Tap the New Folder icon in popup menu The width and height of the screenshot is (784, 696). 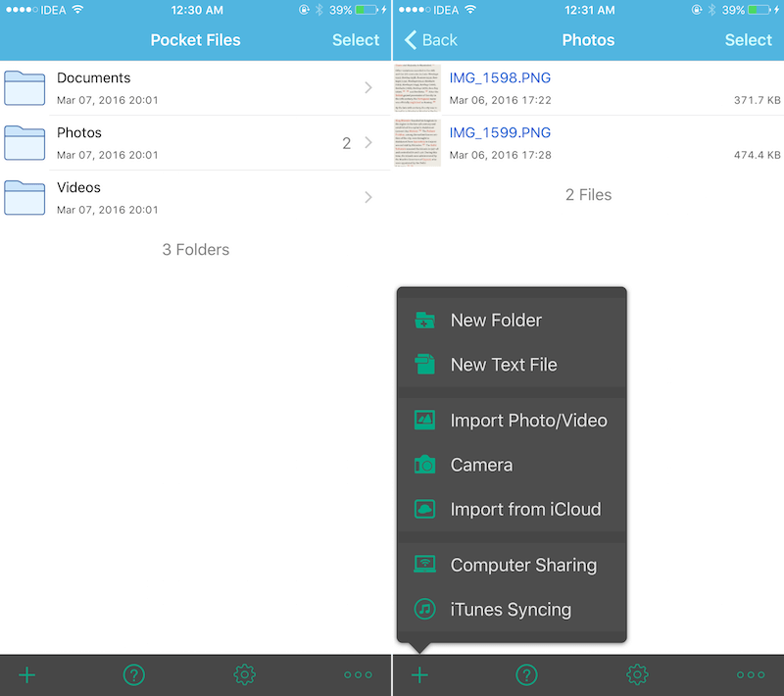pyautogui.click(x=424, y=321)
